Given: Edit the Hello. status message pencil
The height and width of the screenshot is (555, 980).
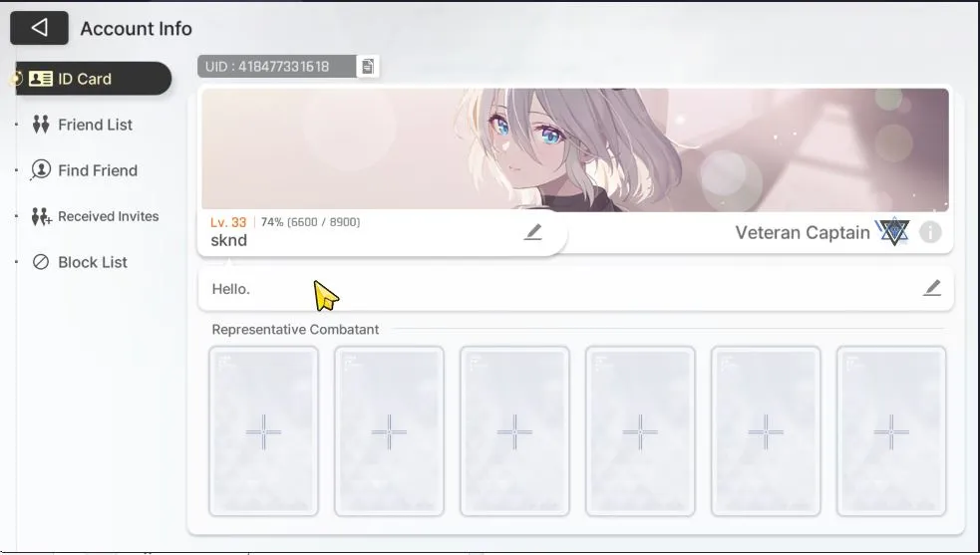Looking at the screenshot, I should pyautogui.click(x=932, y=288).
